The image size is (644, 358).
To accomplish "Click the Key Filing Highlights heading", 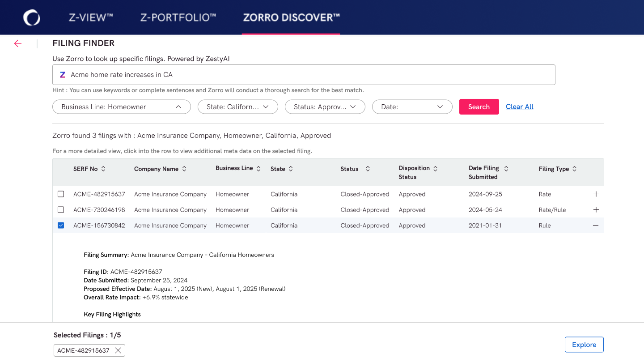I will point(112,314).
